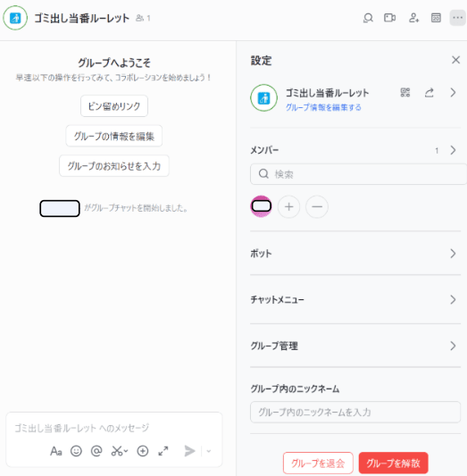
Task: Click the member count number 1 in settings
Action: click(437, 150)
